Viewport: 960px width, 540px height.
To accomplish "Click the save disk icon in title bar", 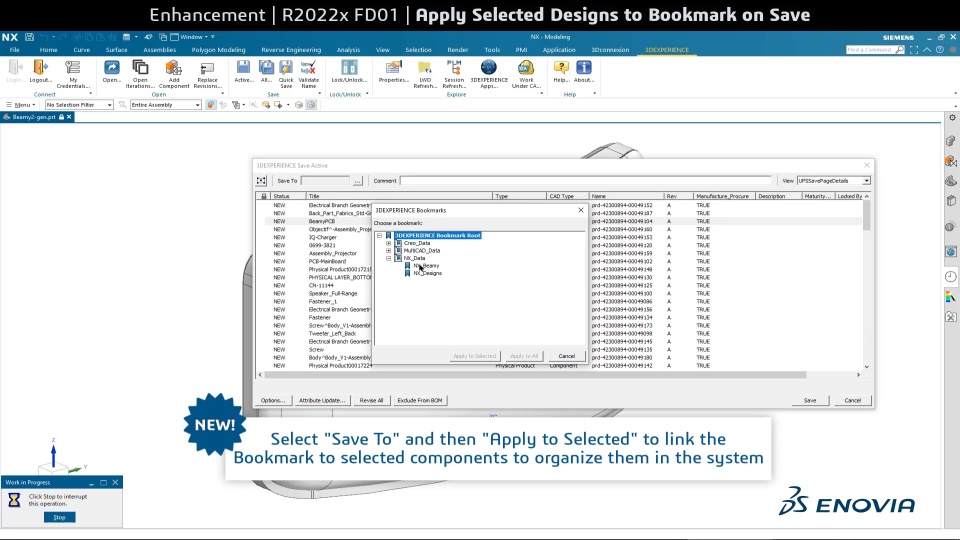I will click(x=29, y=37).
